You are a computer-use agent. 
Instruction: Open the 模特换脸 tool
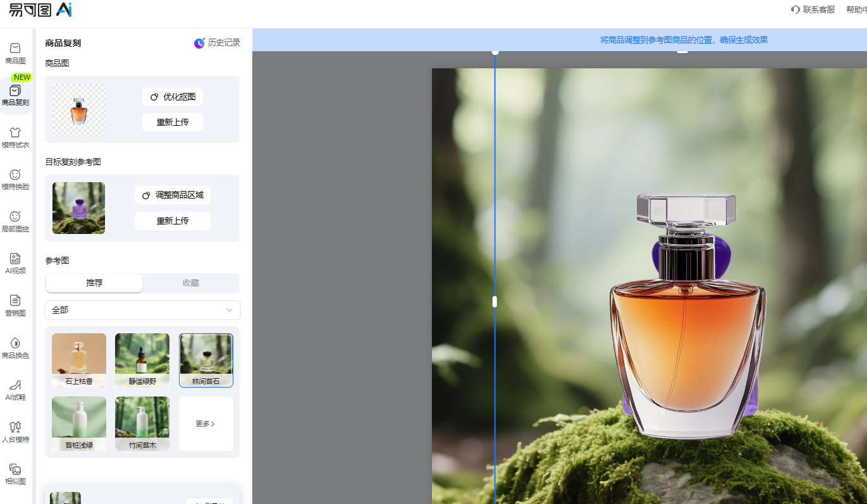(15, 179)
